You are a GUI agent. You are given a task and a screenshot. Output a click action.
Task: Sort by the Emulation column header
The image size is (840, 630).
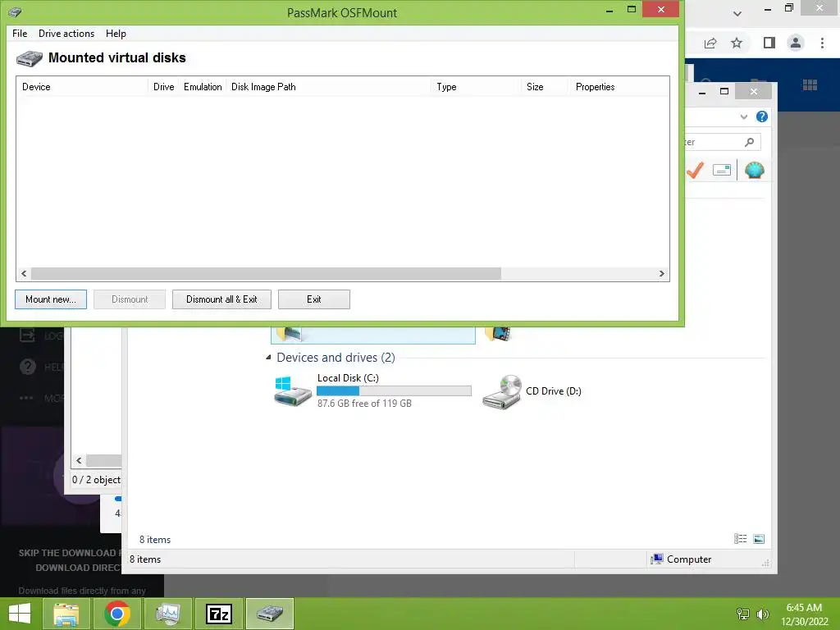pyautogui.click(x=203, y=87)
